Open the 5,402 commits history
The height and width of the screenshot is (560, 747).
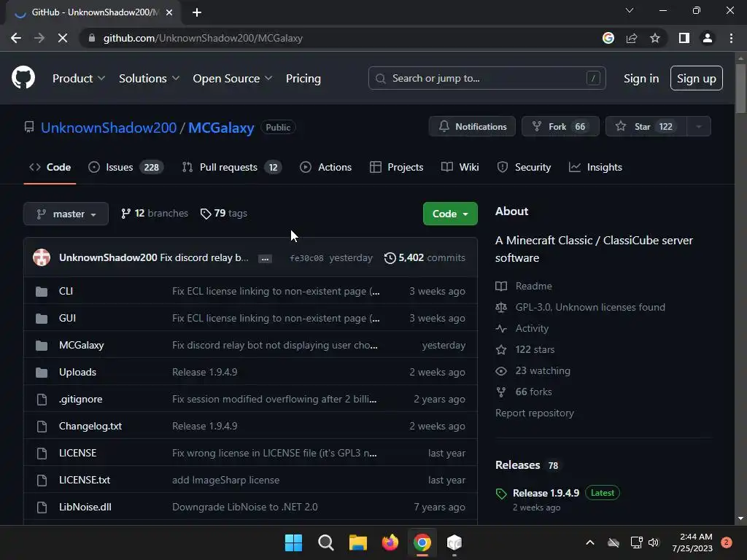tap(425, 257)
